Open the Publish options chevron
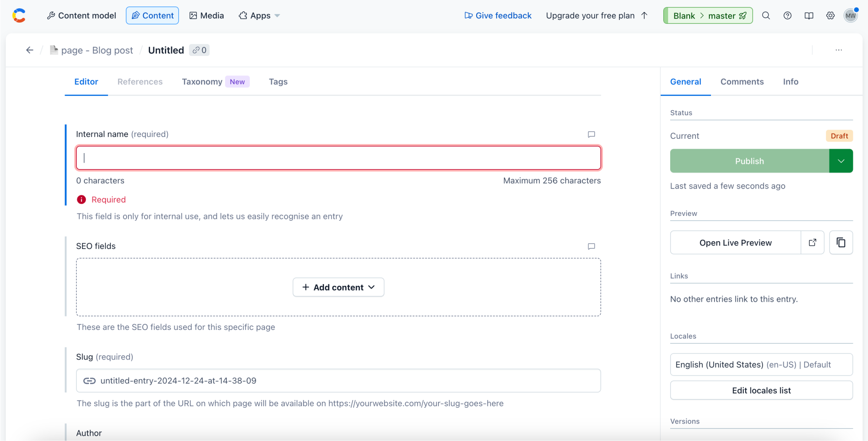 tap(841, 161)
